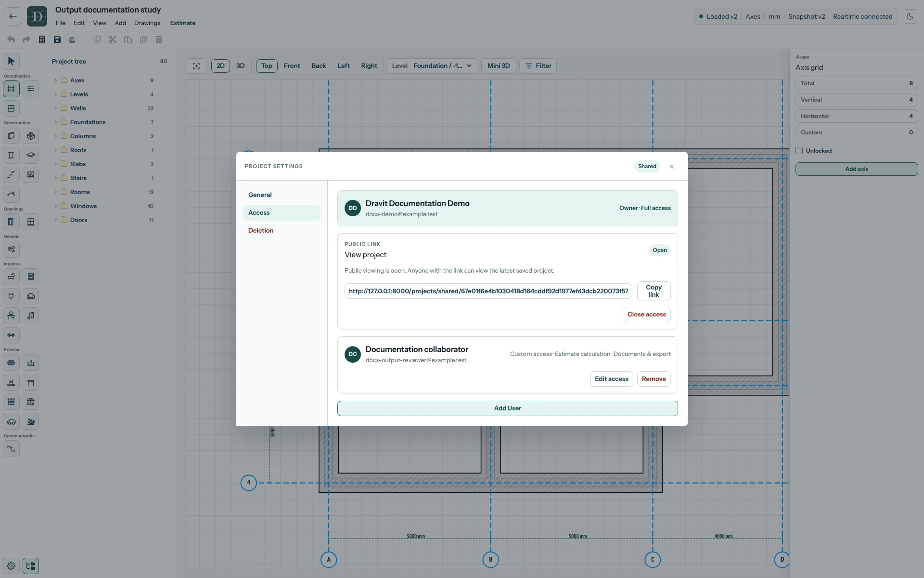924x578 pixels.
Task: Edit access for Documentation collaborator
Action: 611,379
